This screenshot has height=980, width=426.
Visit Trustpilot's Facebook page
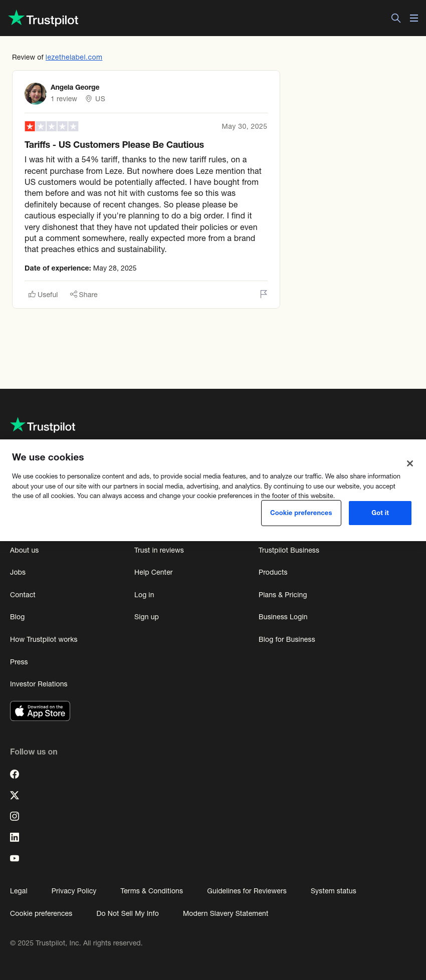tap(15, 774)
